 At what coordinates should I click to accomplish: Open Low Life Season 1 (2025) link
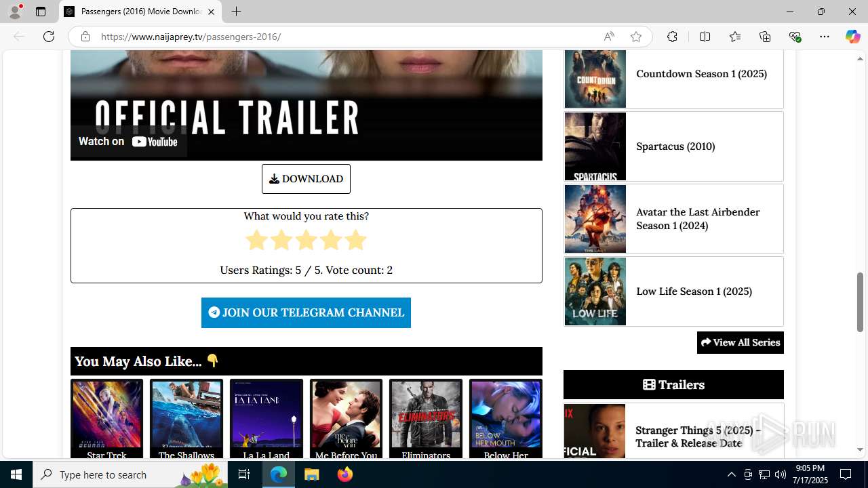tap(694, 291)
